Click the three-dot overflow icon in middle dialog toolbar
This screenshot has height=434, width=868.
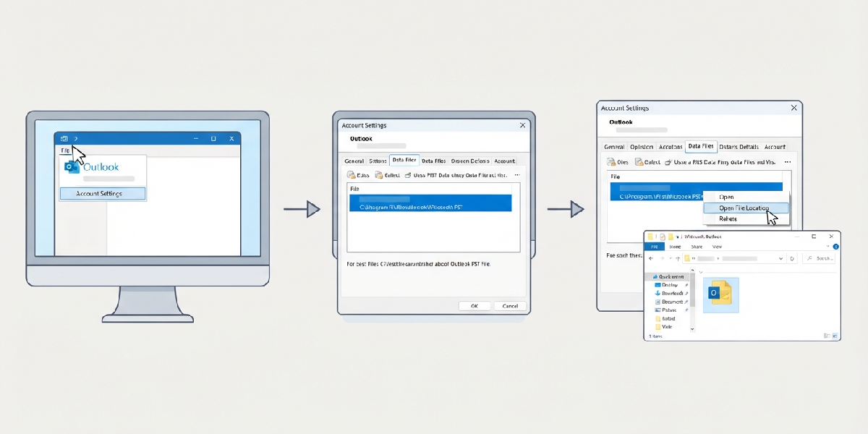tap(516, 176)
